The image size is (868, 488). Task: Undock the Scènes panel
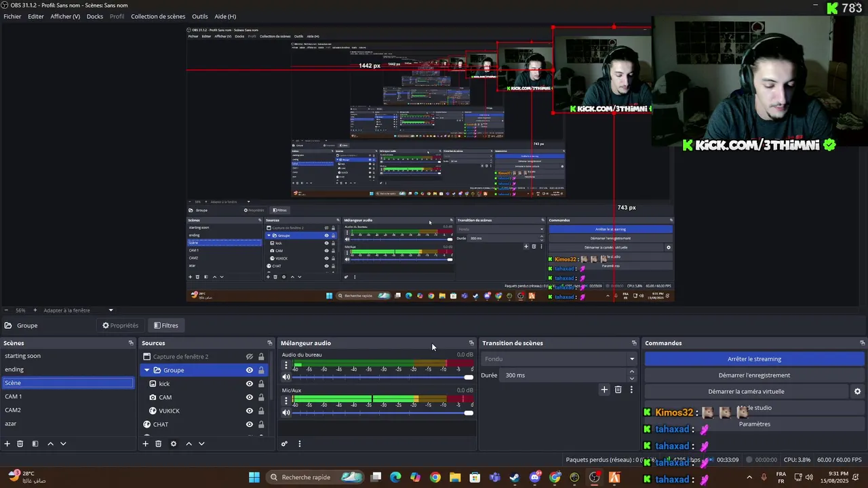[x=131, y=343]
